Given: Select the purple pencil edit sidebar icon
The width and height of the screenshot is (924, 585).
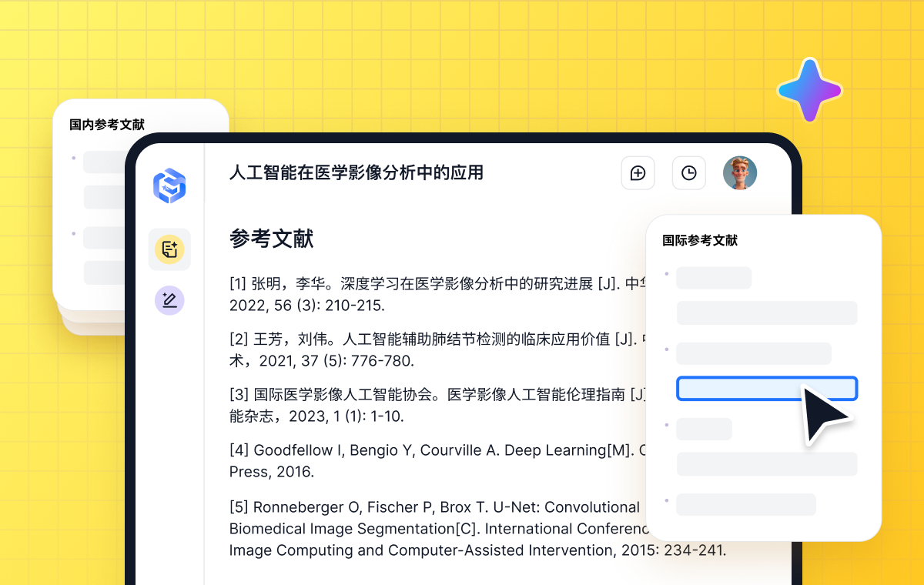Looking at the screenshot, I should 169,300.
